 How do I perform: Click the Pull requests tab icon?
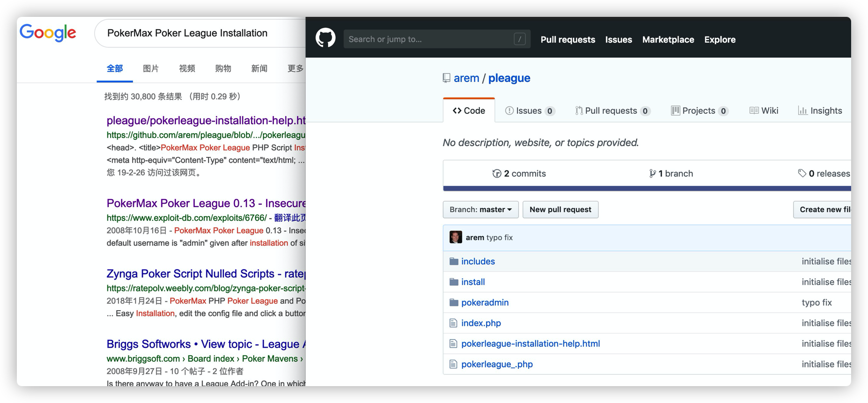[579, 111]
